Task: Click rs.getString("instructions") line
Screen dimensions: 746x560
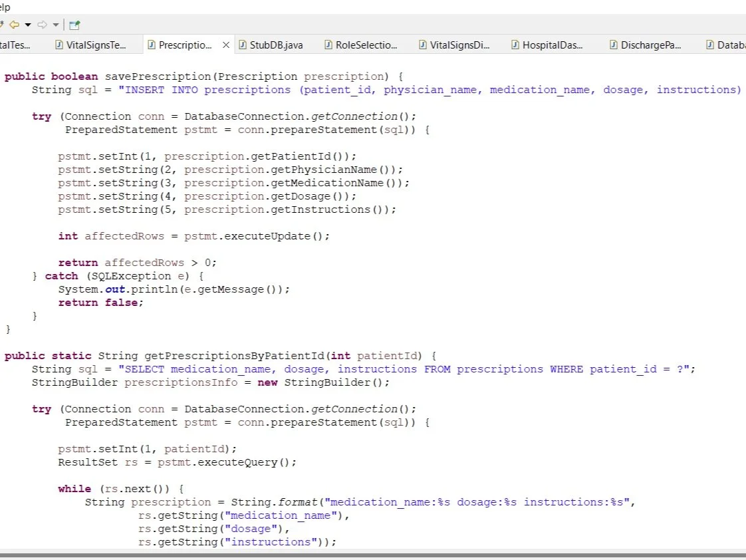Action: pyautogui.click(x=237, y=543)
